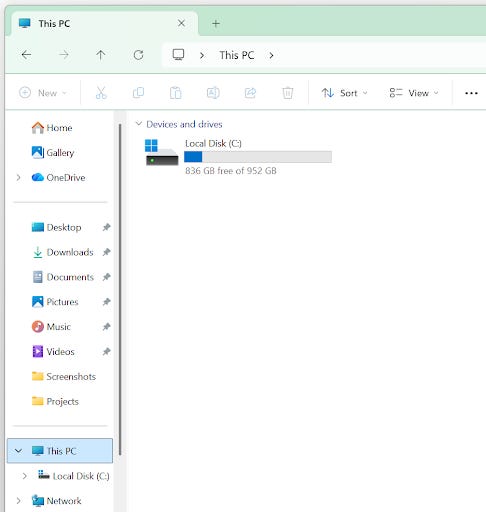This screenshot has width=486, height=512.
Task: Click the Delete trash can icon
Action: tap(288, 93)
